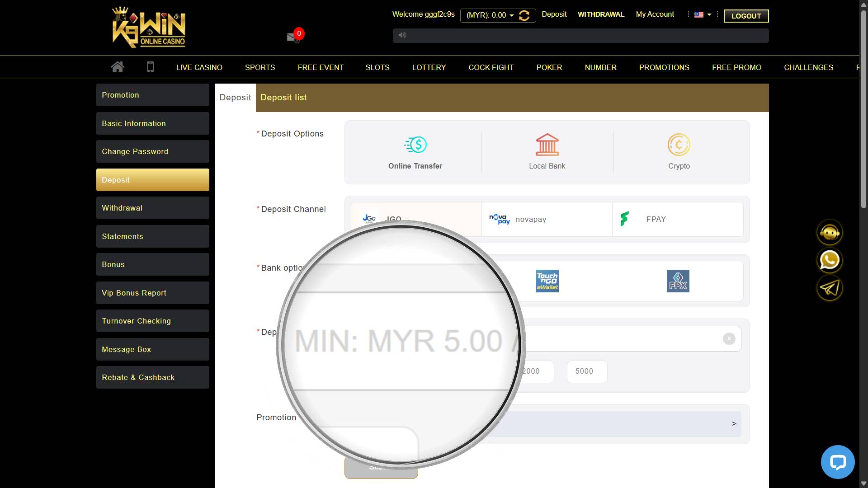
Task: Select the Local Bank deposit option
Action: 547,153
